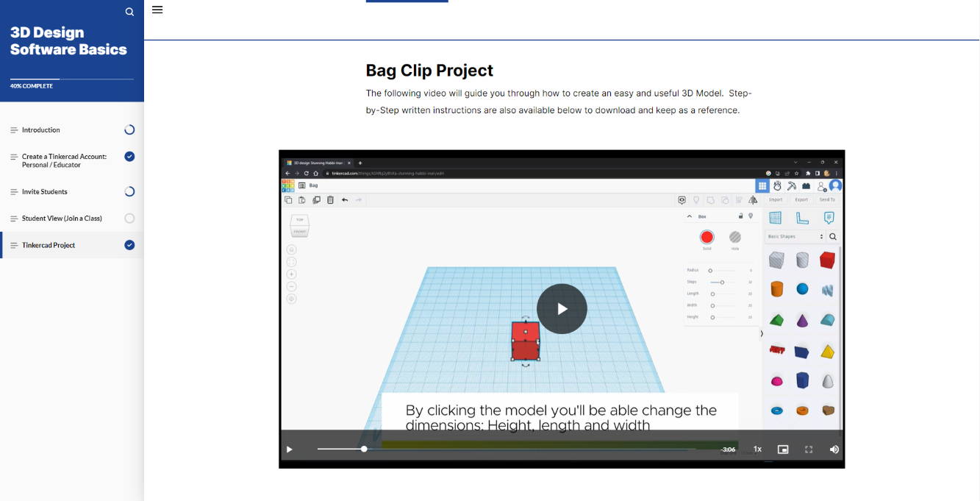Click the 3D Design Software Basics title

(68, 41)
